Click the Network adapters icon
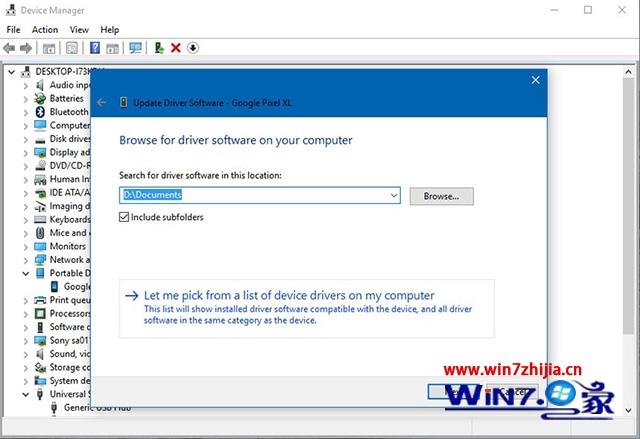 coord(40,259)
